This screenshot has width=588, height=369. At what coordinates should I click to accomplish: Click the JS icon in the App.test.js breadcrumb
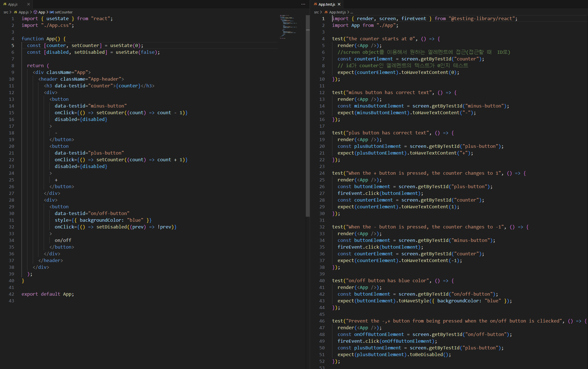(326, 12)
